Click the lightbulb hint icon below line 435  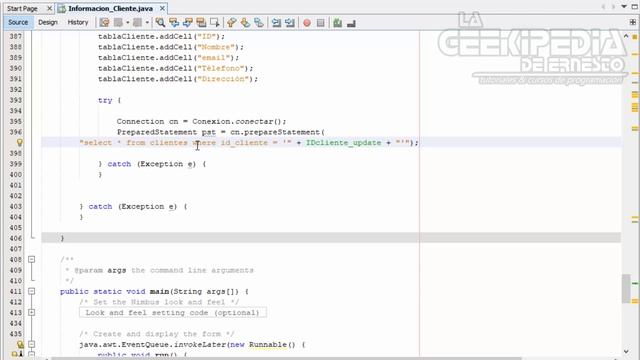(x=20, y=344)
